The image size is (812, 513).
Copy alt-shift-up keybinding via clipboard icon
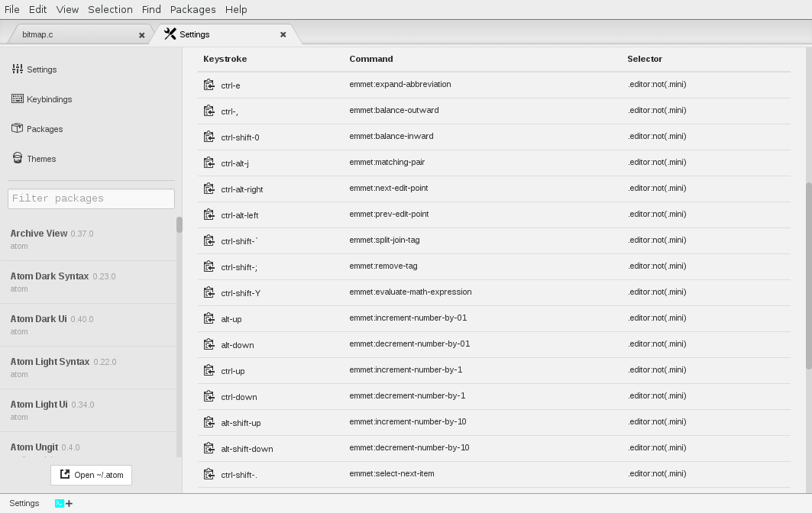[209, 422]
